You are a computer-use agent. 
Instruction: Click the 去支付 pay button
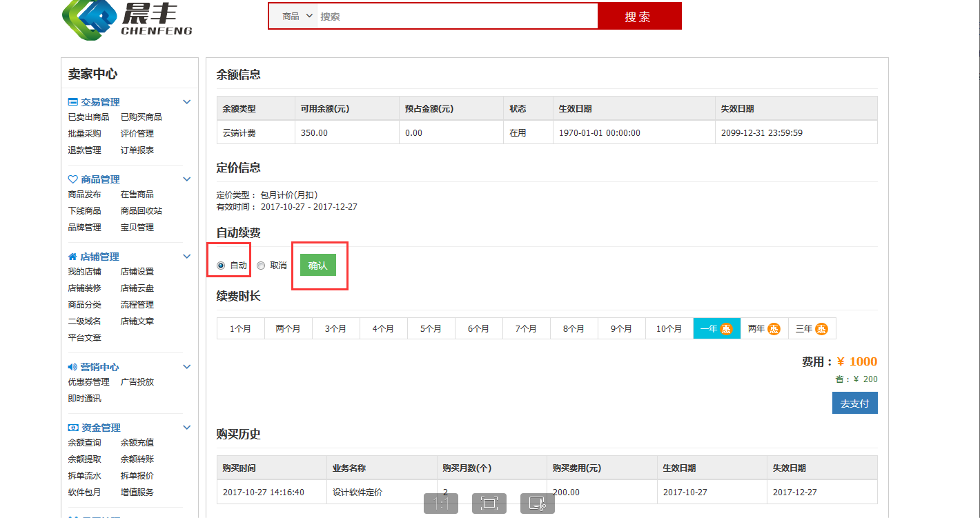point(855,403)
